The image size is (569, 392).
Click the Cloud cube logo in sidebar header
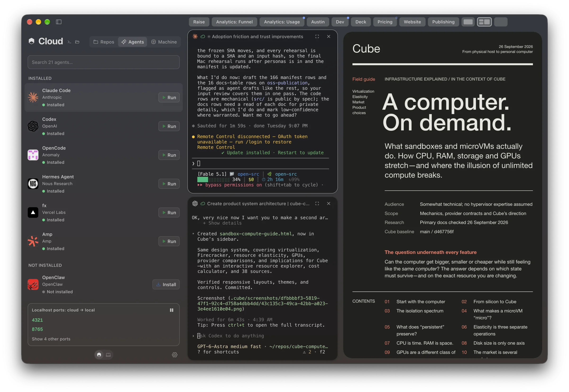[x=32, y=41]
